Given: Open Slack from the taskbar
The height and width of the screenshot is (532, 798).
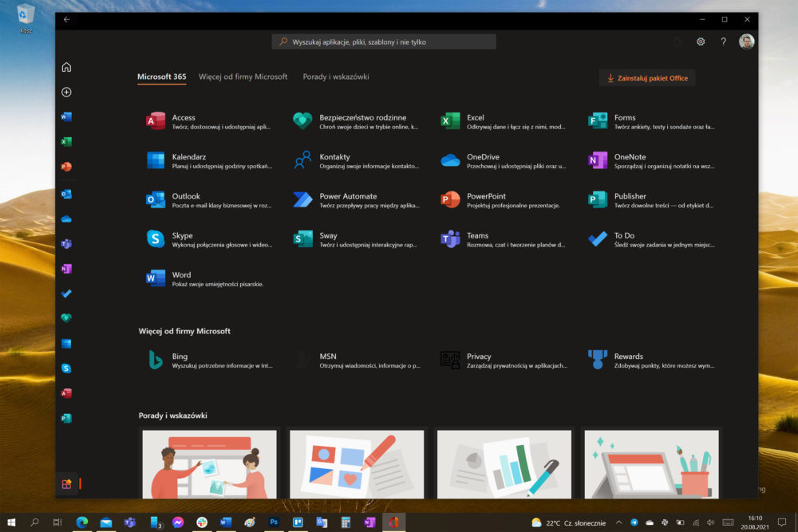Looking at the screenshot, I should 202,522.
